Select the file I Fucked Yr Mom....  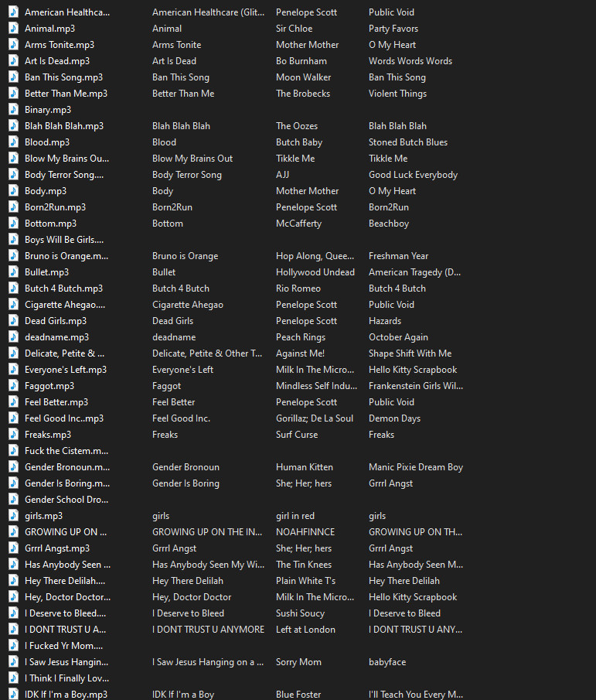point(64,646)
